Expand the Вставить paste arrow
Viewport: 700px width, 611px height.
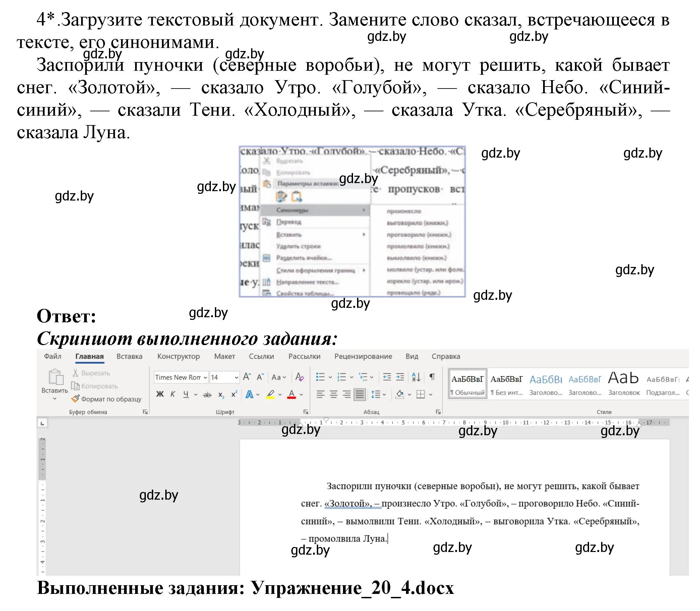(x=55, y=399)
